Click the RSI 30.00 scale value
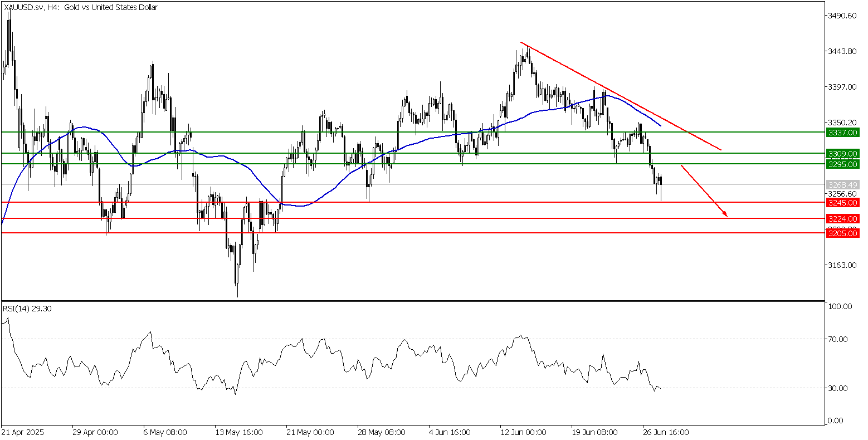The height and width of the screenshot is (440, 868). 840,388
